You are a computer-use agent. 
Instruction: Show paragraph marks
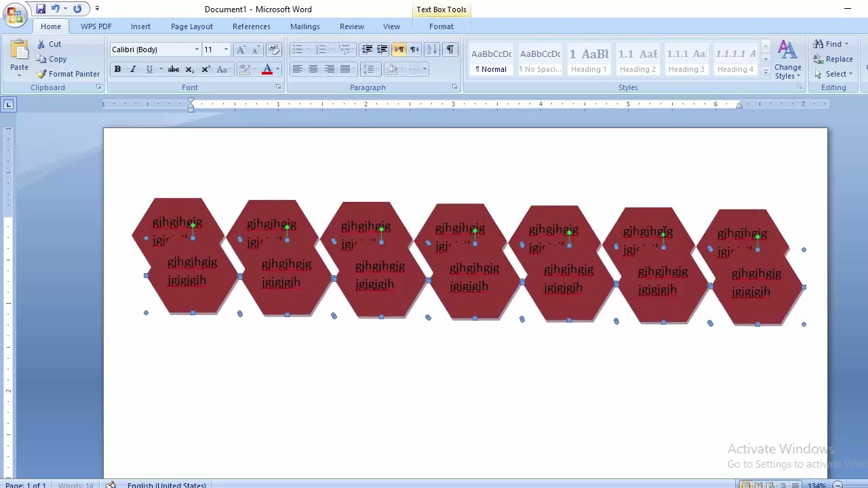[450, 49]
